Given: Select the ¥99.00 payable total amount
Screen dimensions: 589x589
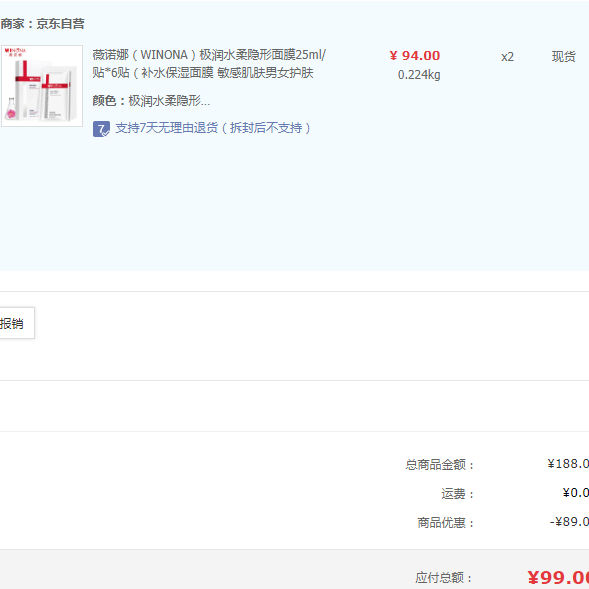Looking at the screenshot, I should (558, 578).
